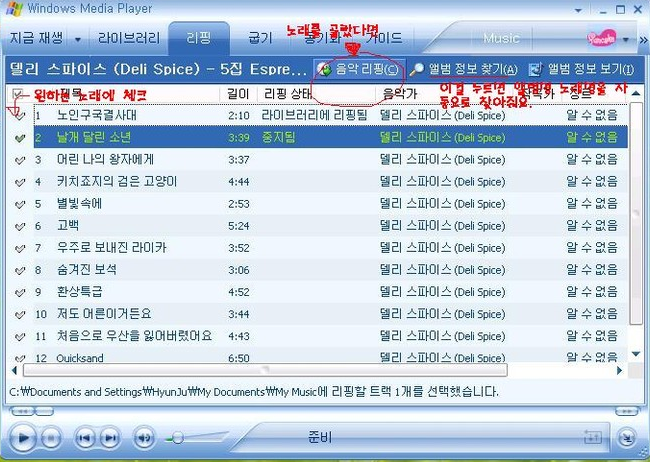Viewport: 650px width, 462px height.
Task: Open the Music online store tab
Action: tap(501, 38)
